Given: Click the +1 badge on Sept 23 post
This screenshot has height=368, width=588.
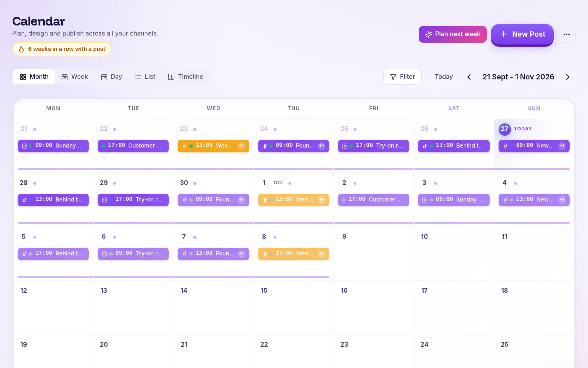Looking at the screenshot, I should pyautogui.click(x=241, y=146).
